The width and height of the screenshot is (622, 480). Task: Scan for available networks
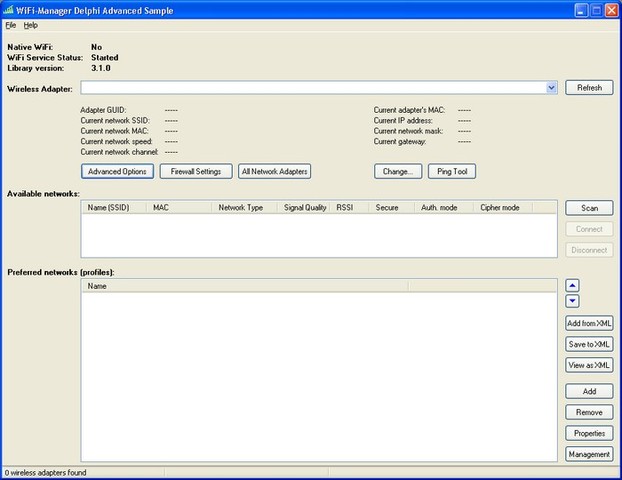click(589, 208)
